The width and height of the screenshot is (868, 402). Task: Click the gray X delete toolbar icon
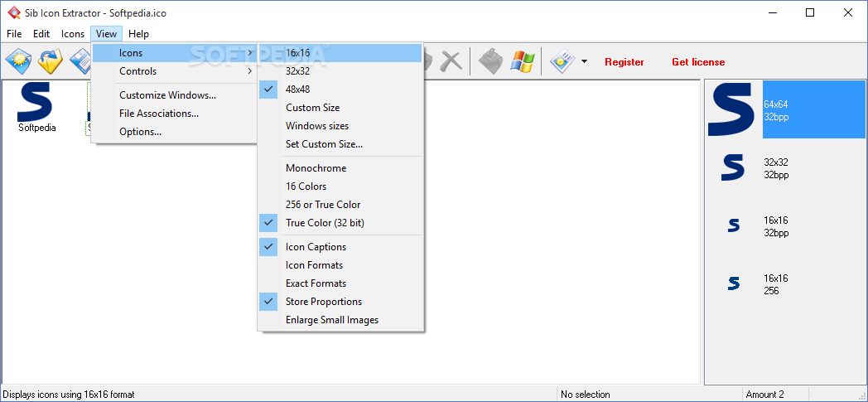451,61
